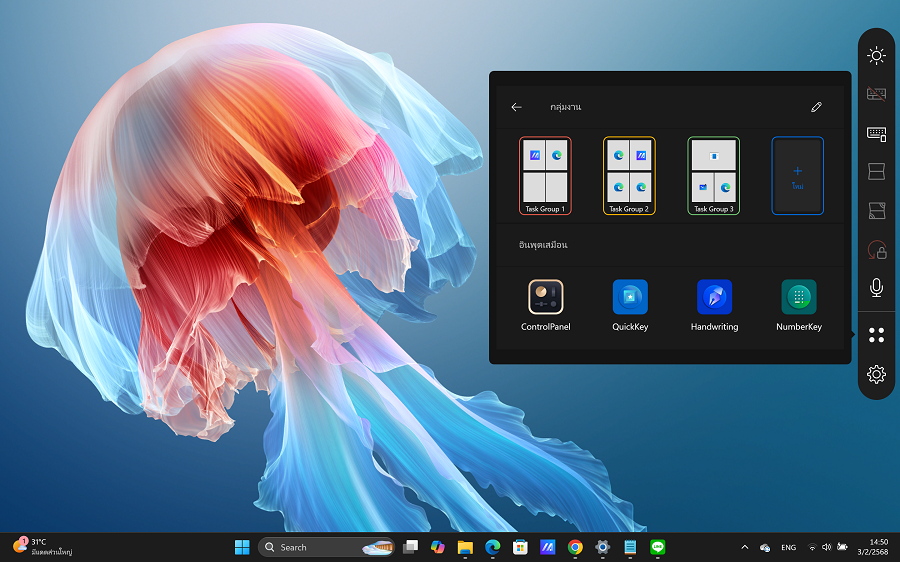Go back using the left arrow
900x562 pixels.
click(516, 107)
